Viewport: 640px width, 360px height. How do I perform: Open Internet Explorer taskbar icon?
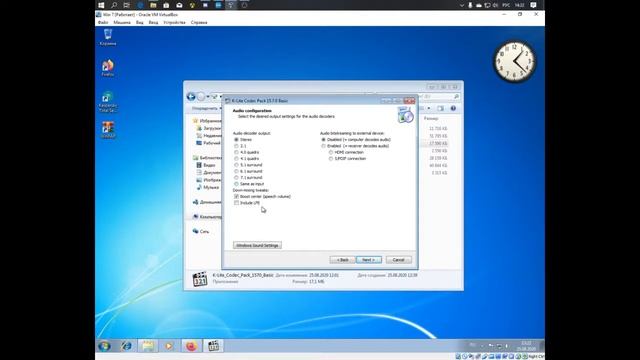coord(126,346)
